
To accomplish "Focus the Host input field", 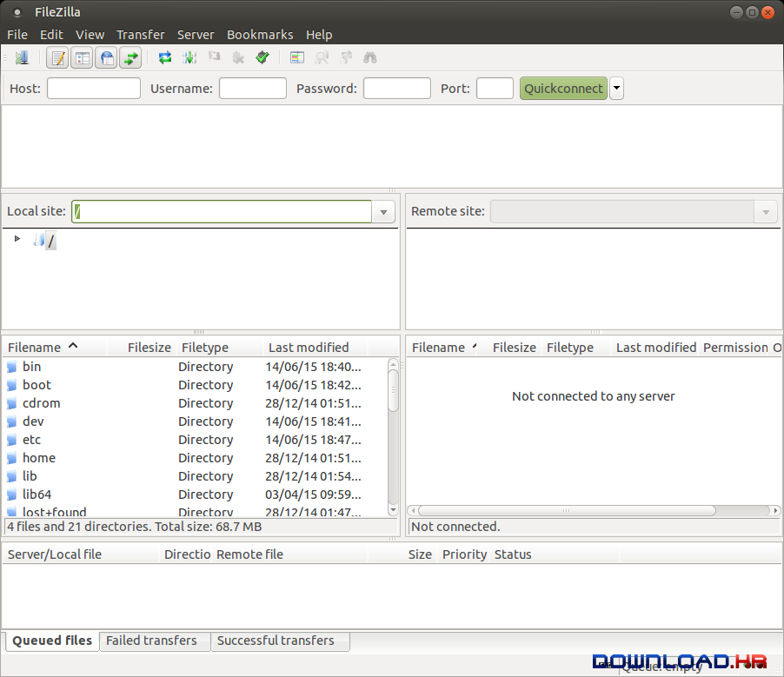I will (94, 89).
